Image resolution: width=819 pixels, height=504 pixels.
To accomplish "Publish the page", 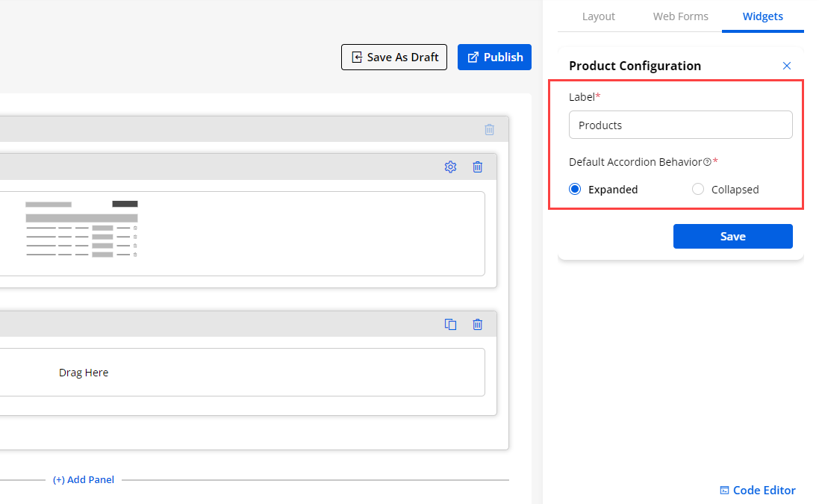I will [494, 57].
